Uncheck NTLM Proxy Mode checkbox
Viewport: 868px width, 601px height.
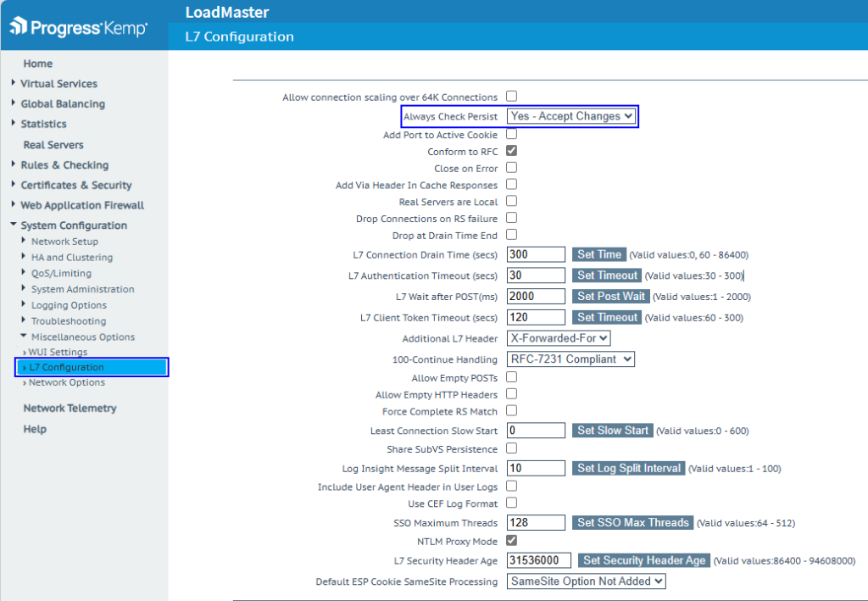[x=511, y=540]
